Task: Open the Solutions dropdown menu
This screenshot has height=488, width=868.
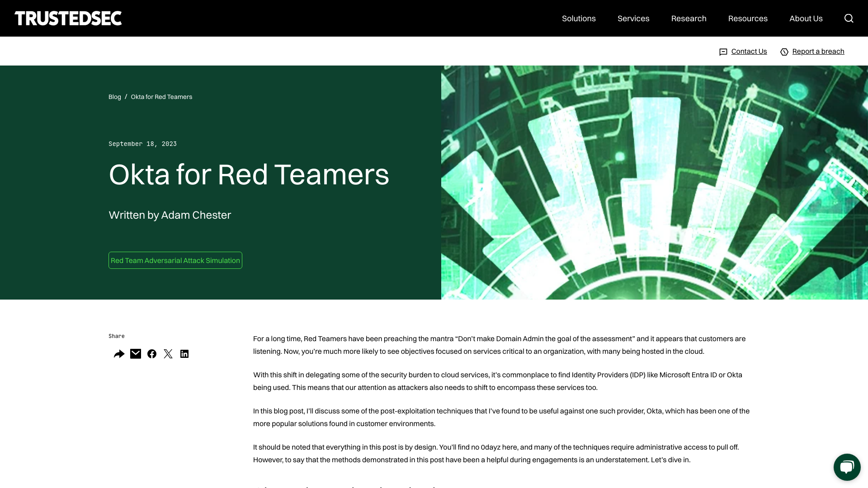Action: 579,18
